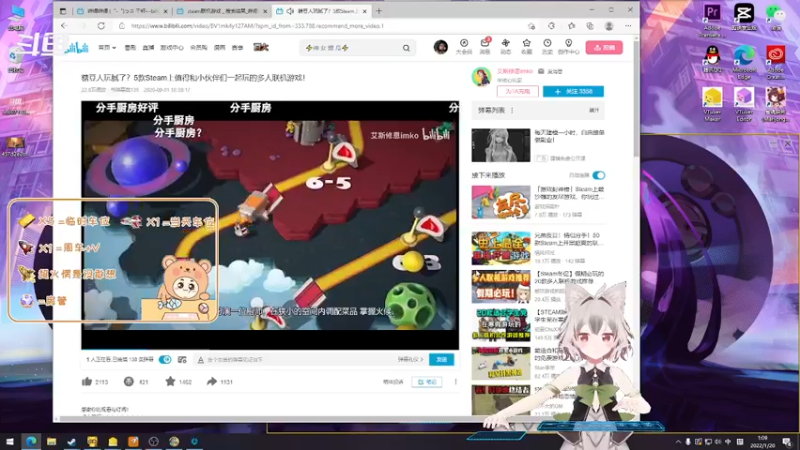This screenshot has height=450, width=800.
Task: Open a new browser tab with plus button
Action: click(379, 11)
